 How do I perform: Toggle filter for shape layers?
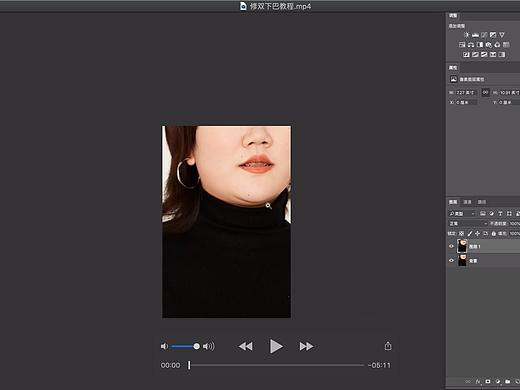(509, 213)
